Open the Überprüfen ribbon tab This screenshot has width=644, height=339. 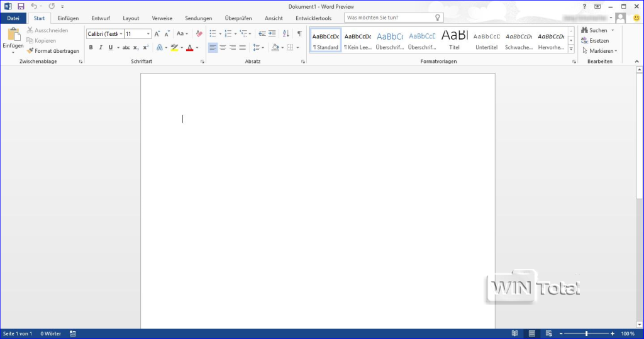[238, 18]
